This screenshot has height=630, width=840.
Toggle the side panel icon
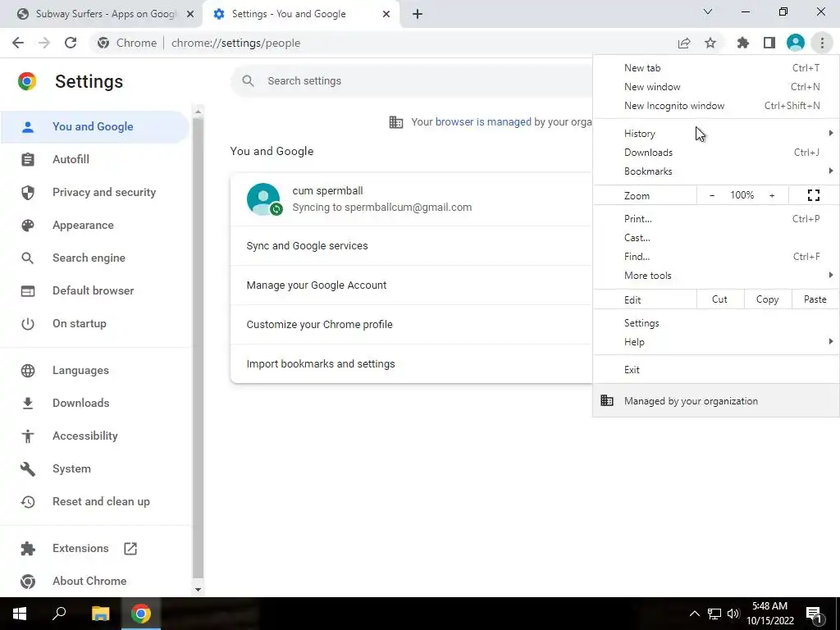pyautogui.click(x=769, y=43)
